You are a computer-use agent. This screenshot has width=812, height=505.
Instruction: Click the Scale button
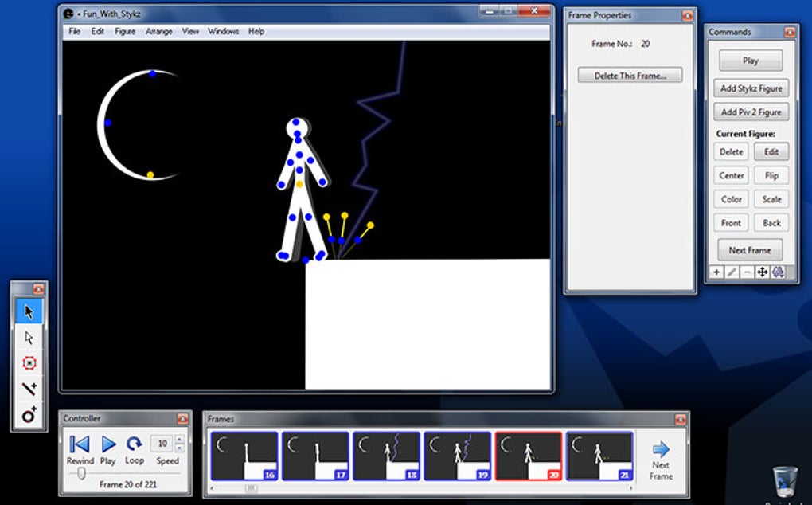(x=771, y=199)
